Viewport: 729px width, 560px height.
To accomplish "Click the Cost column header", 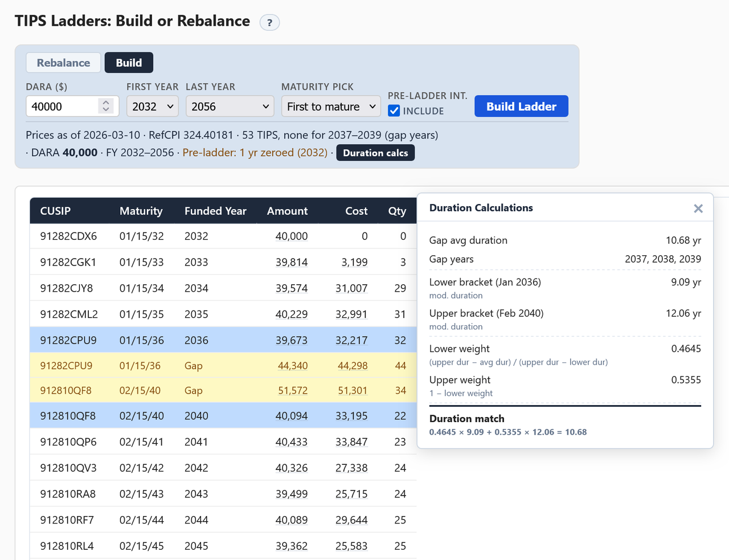I will pos(357,211).
